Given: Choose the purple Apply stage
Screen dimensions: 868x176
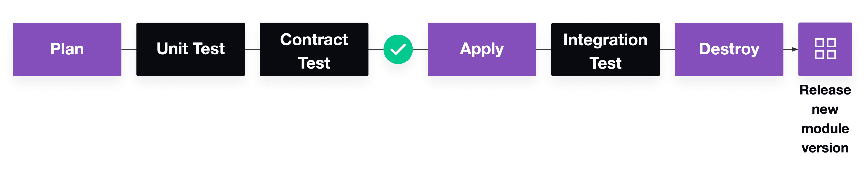Looking at the screenshot, I should click(x=482, y=49).
